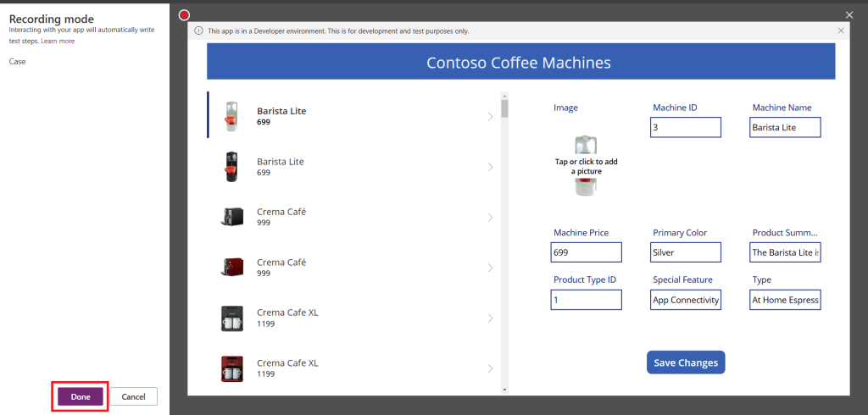Select the red Crema Café machine thumbnail
Screen dimensions: 868x415
pos(231,268)
